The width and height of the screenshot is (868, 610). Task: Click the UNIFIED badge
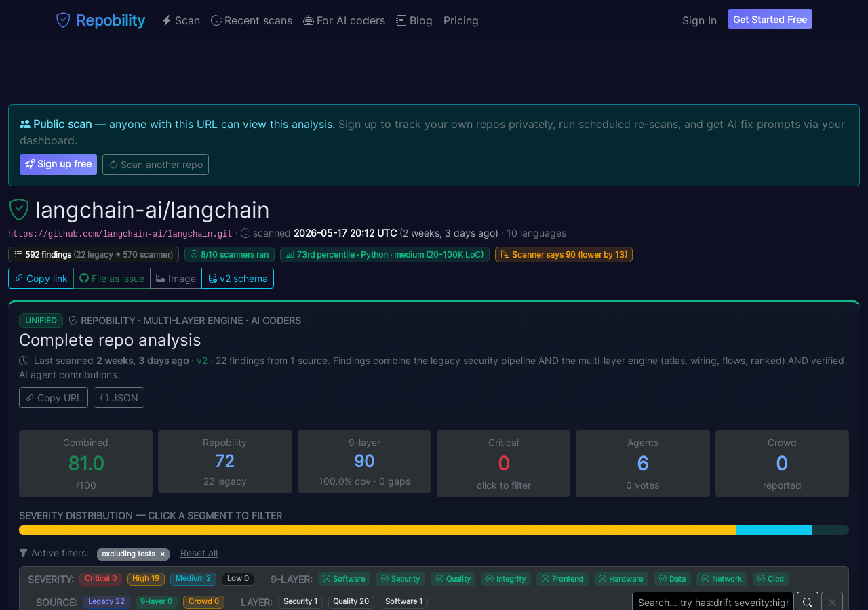[x=41, y=320]
